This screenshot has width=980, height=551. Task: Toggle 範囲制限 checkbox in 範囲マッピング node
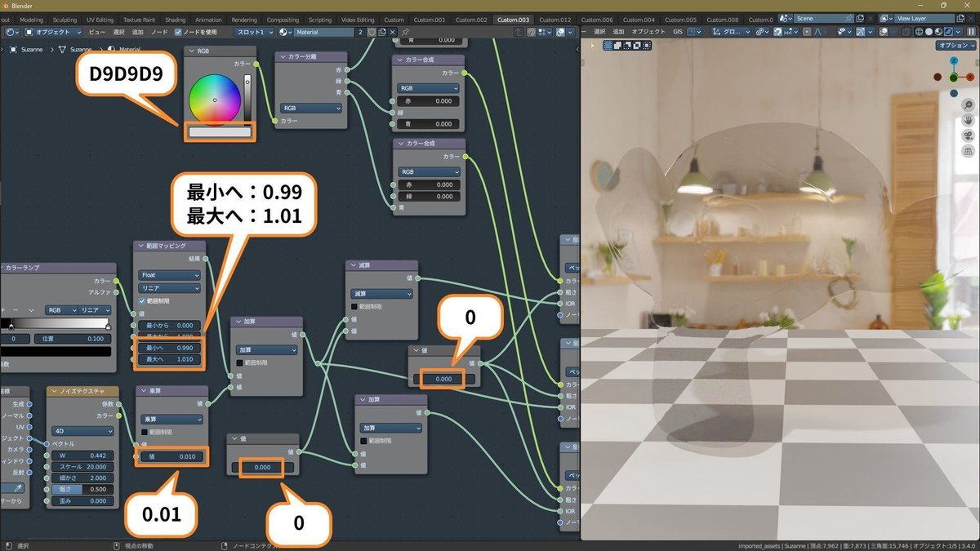coord(142,301)
